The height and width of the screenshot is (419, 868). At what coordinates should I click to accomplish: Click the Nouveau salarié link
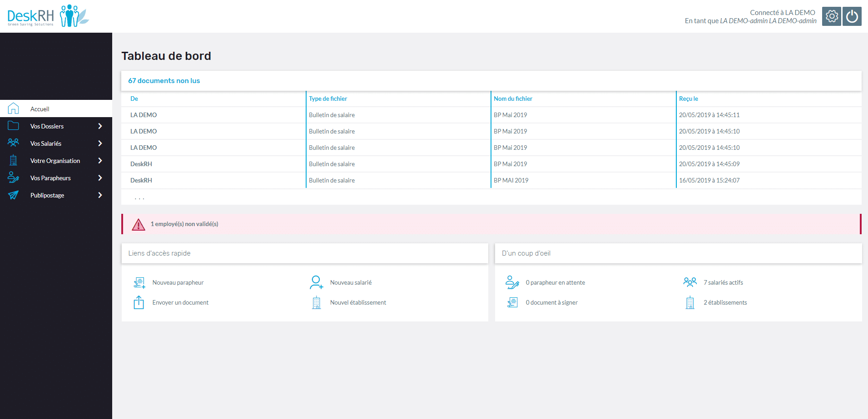coord(351,282)
